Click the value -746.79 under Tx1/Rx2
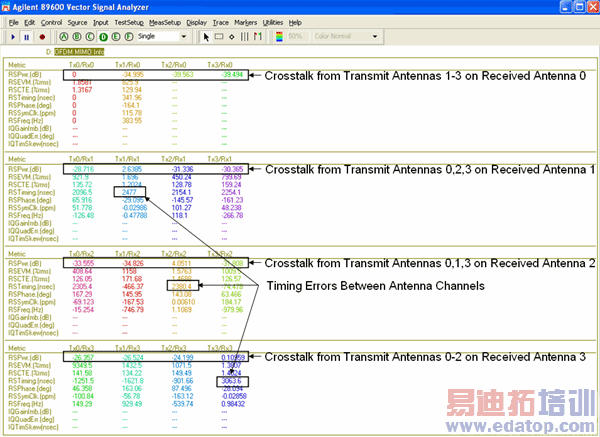The width and height of the screenshot is (600, 437). click(133, 310)
